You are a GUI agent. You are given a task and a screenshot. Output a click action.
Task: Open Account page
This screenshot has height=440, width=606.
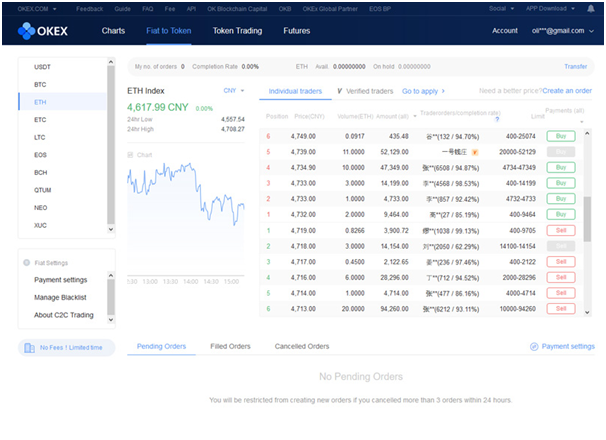[x=505, y=31]
